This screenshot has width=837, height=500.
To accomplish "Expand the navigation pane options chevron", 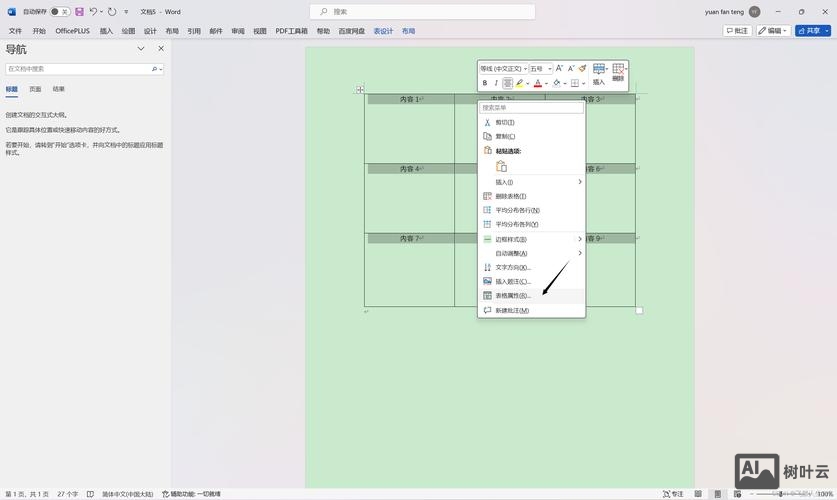I will [x=141, y=49].
